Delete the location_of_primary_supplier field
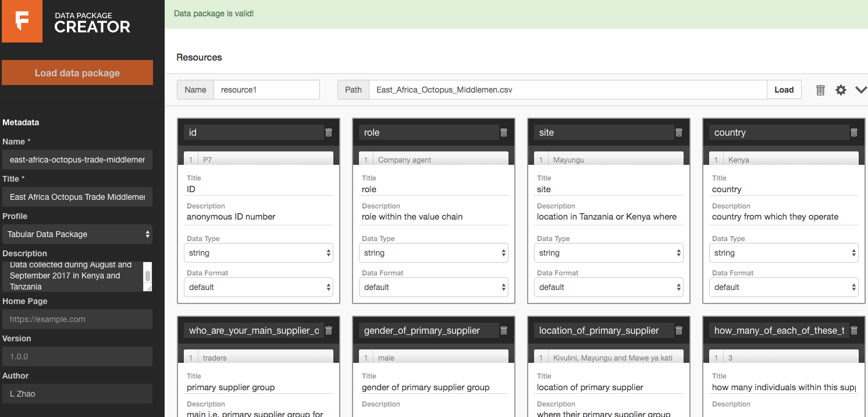The image size is (868, 417). pyautogui.click(x=679, y=331)
